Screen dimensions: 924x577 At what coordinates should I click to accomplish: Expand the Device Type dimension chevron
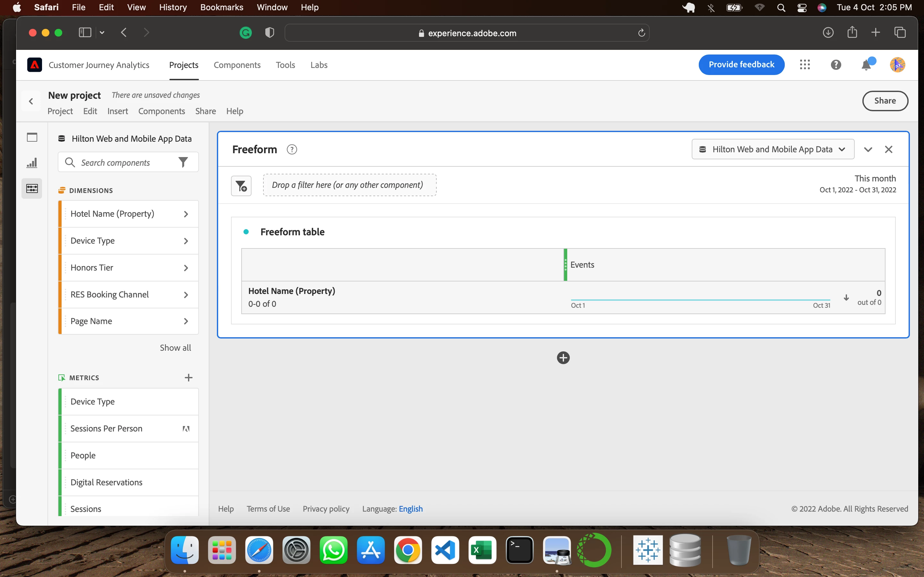(186, 241)
